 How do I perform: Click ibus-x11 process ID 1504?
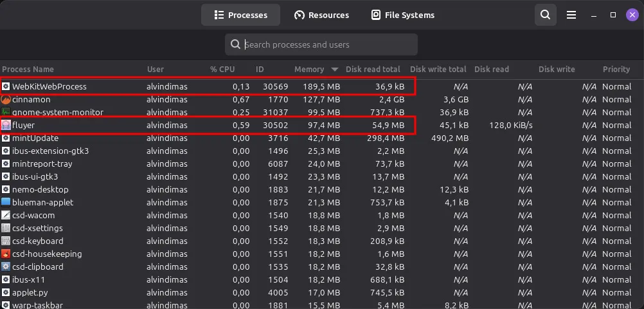click(278, 280)
